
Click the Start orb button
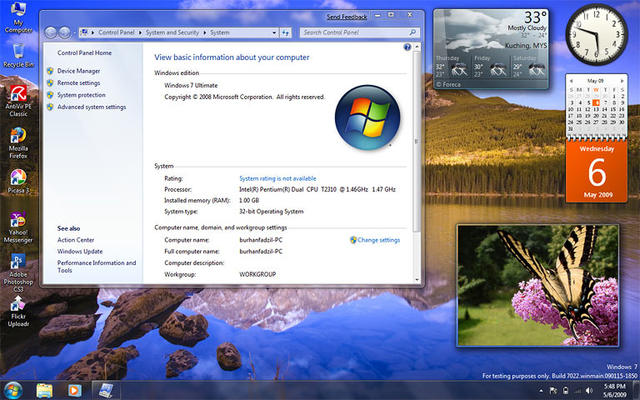tap(13, 390)
